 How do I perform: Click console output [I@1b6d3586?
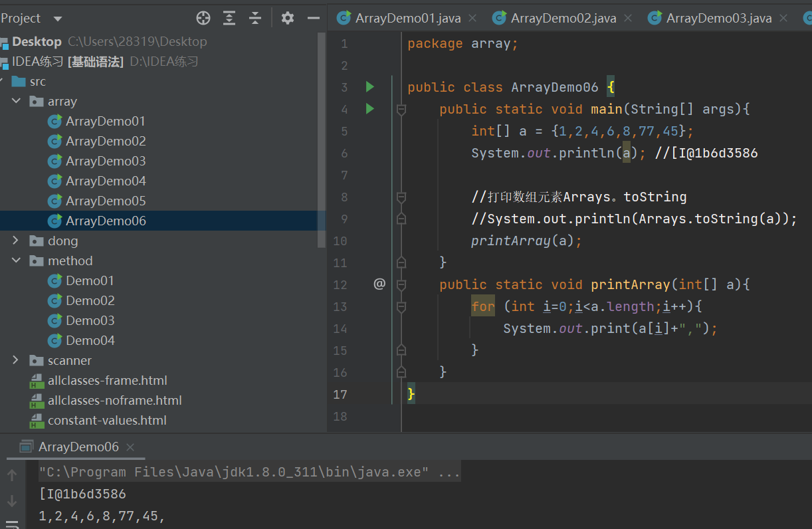click(x=82, y=494)
